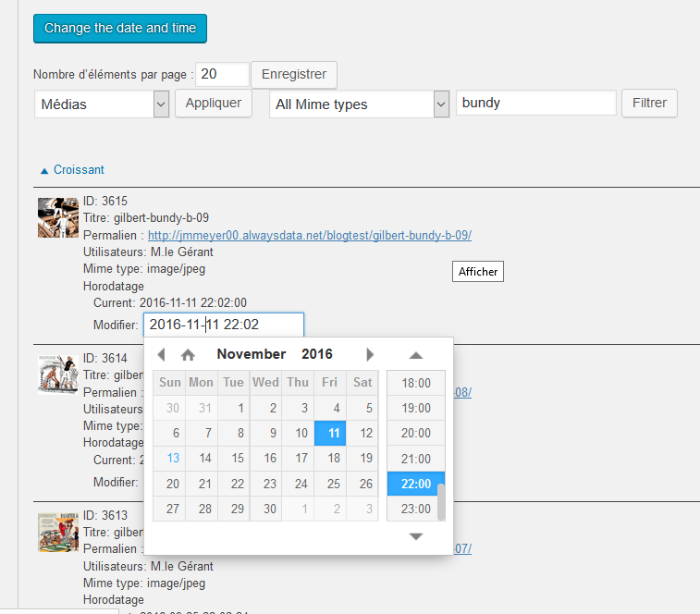Open gilbert-bundy-b-09 permalink
Viewport: 700px width, 614px height.
click(x=310, y=235)
